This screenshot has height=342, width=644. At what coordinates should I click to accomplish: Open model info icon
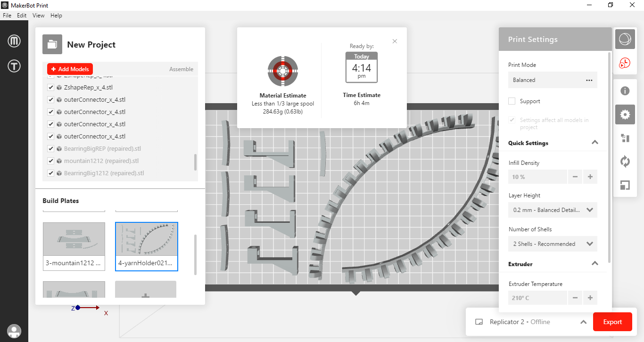[625, 91]
